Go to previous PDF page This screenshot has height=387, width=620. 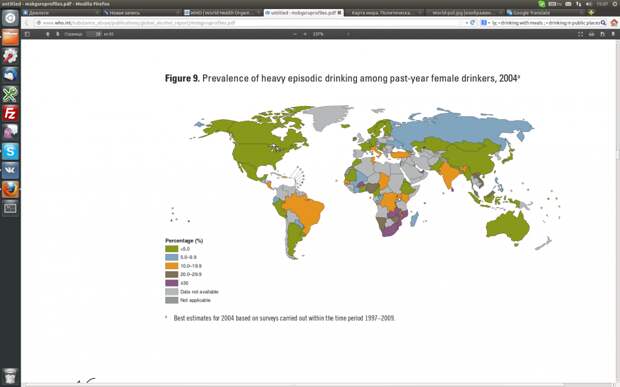(x=47, y=34)
